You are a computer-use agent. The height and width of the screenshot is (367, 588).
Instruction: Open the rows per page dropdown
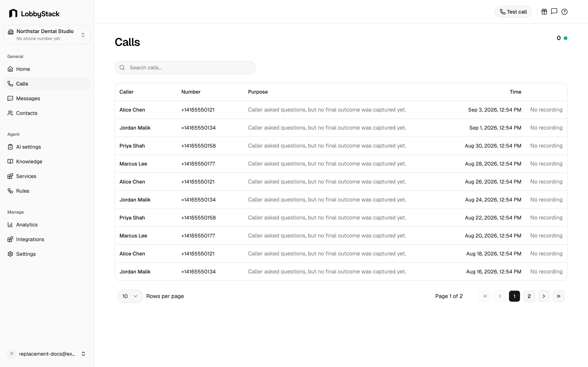pos(130,296)
